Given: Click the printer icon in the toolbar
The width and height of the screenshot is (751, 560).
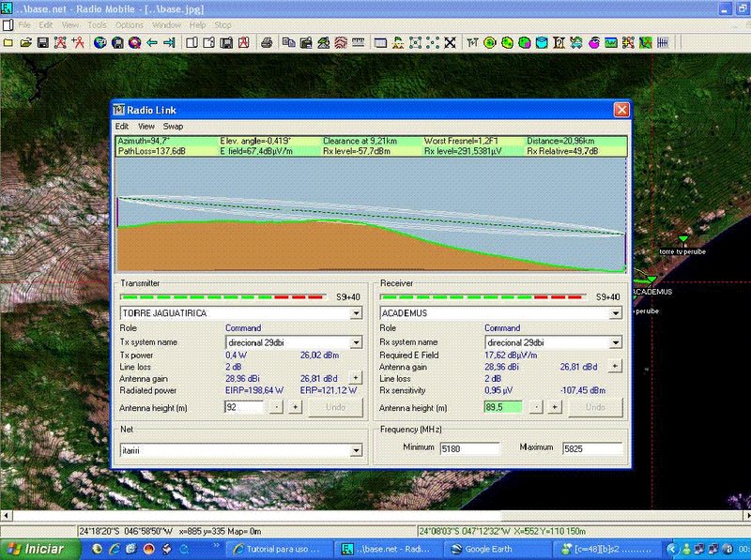Looking at the screenshot, I should [267, 43].
